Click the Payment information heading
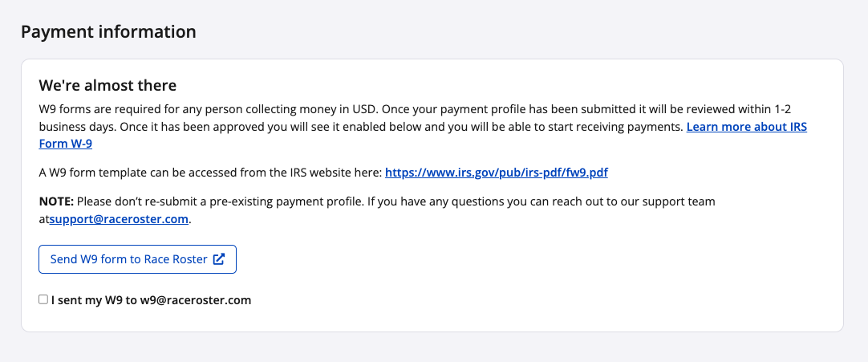The width and height of the screenshot is (868, 362). coord(108,32)
